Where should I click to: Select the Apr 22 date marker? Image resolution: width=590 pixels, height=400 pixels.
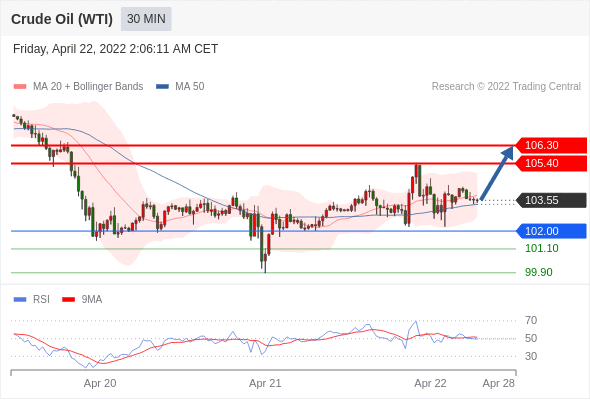tap(430, 383)
